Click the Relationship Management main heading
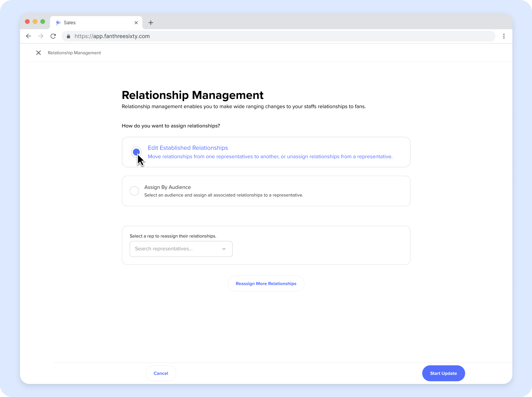The width and height of the screenshot is (532, 397). coord(193,95)
